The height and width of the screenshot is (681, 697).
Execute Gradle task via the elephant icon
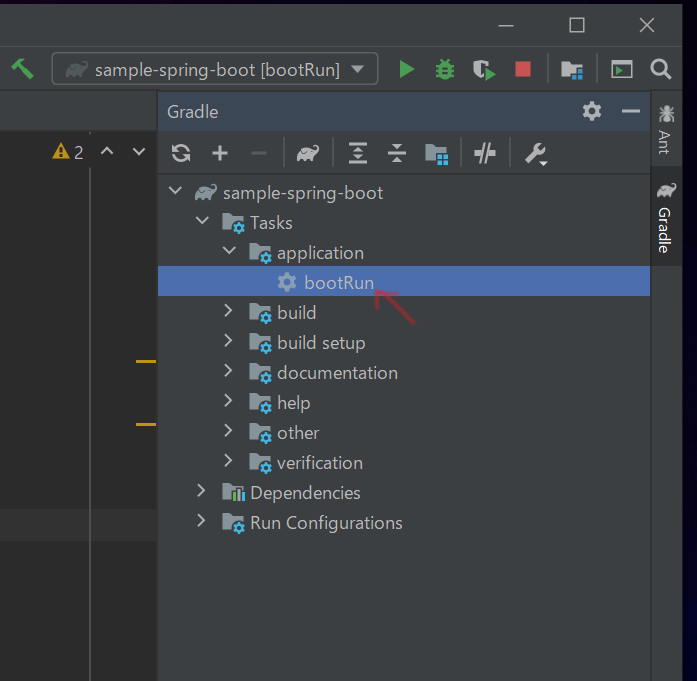click(308, 154)
